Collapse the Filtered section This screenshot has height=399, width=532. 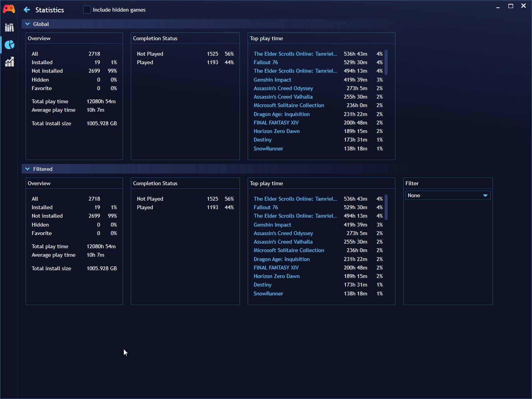pyautogui.click(x=27, y=169)
